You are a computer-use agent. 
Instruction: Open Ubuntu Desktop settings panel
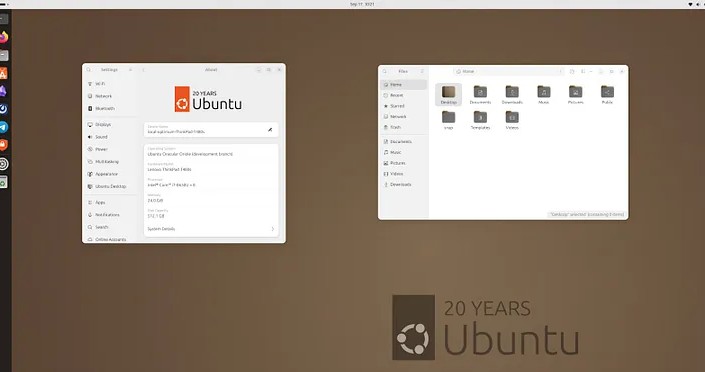[x=111, y=186]
